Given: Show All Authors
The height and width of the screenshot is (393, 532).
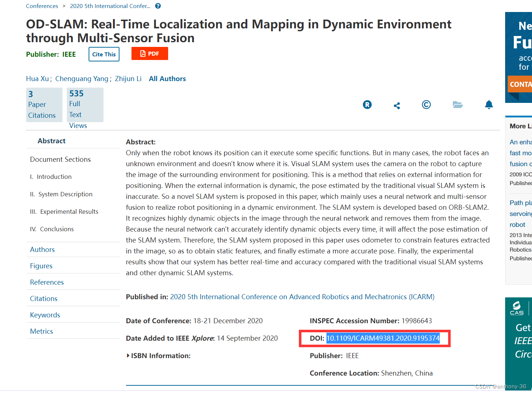Looking at the screenshot, I should (x=167, y=79).
